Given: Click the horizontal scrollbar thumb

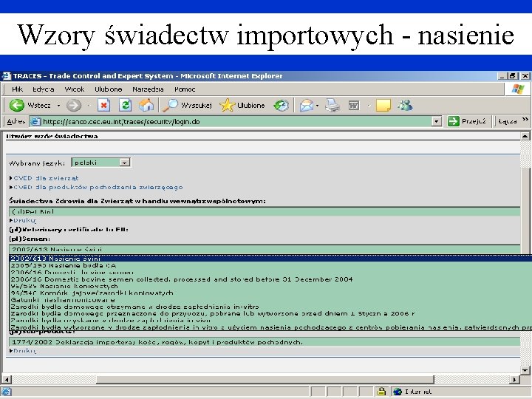Looking at the screenshot, I should pyautogui.click(x=265, y=379).
